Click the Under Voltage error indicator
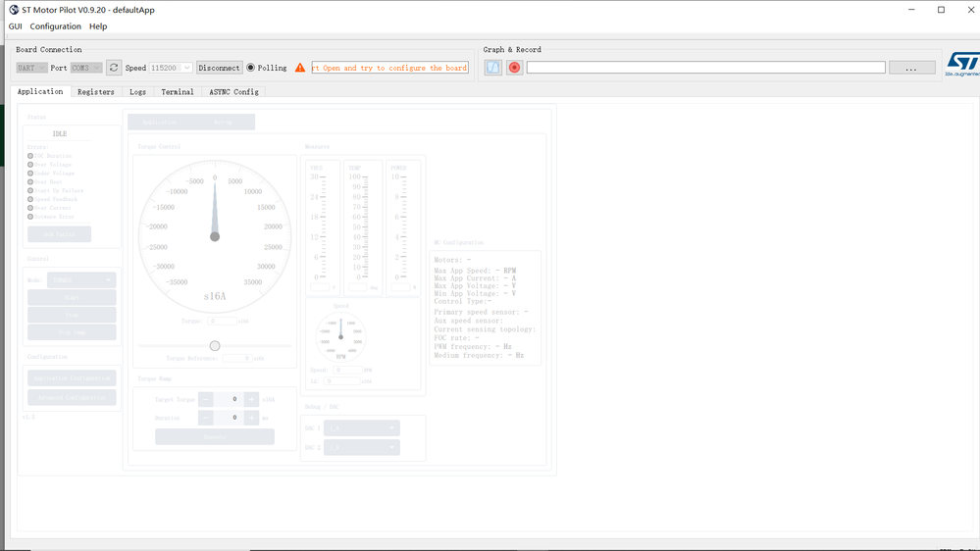 click(30, 174)
